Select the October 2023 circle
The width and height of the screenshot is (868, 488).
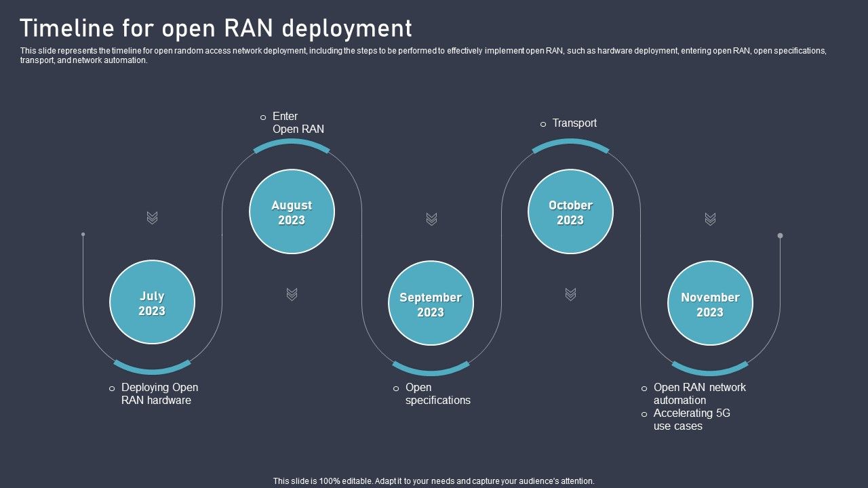[570, 211]
